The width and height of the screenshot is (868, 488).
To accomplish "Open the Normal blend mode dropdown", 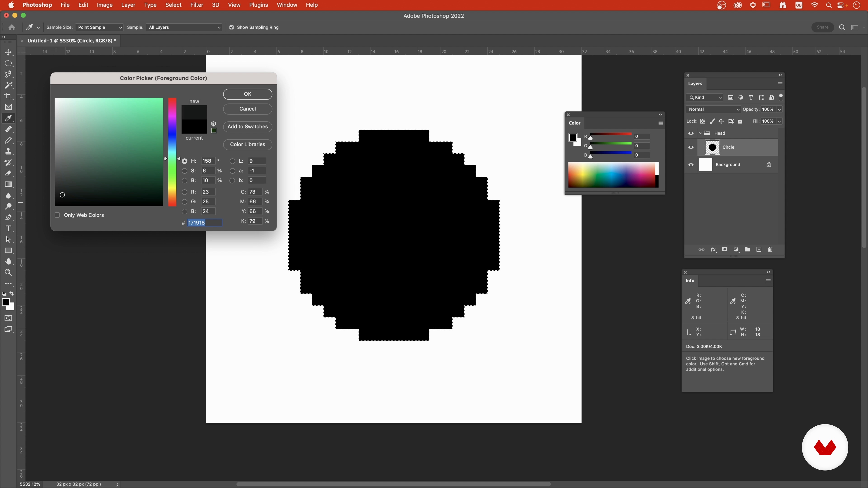I will coord(713,109).
